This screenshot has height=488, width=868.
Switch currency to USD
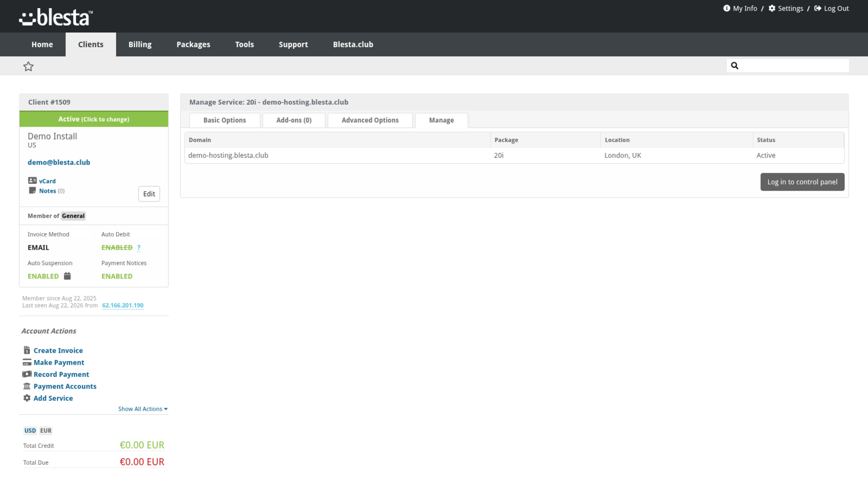(30, 431)
